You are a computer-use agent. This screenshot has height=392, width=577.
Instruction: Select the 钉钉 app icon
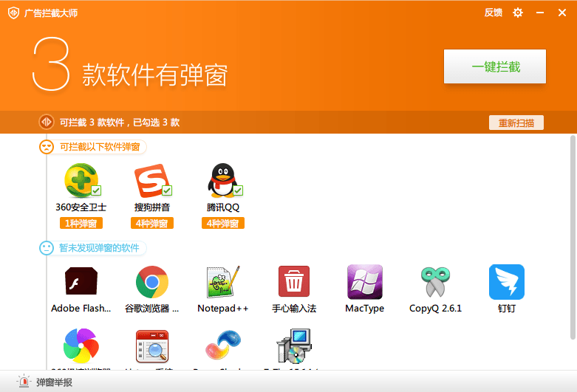pyautogui.click(x=506, y=281)
